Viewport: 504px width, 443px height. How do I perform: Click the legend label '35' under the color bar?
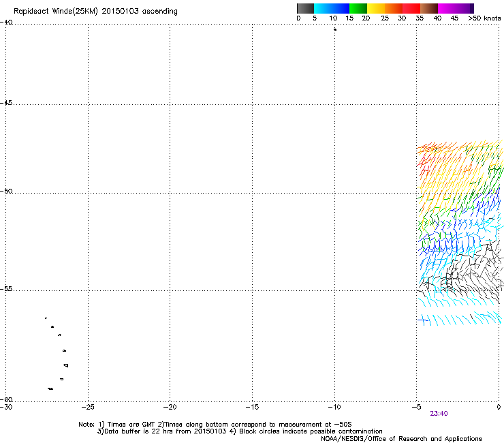tap(420, 18)
